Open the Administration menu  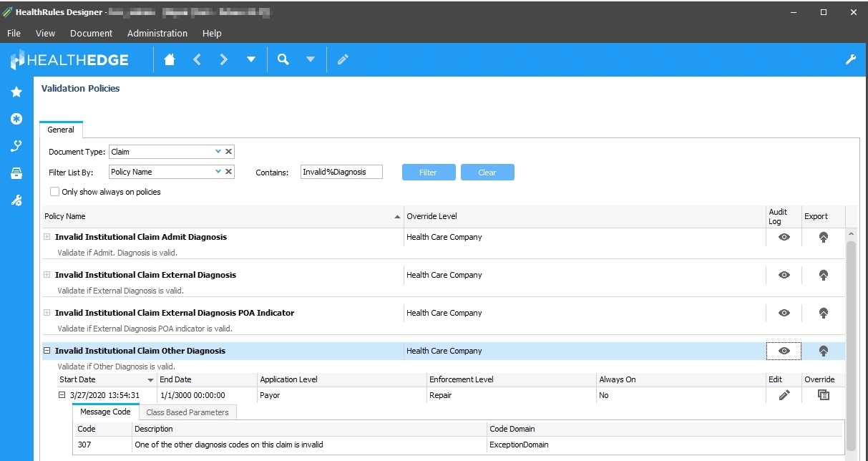(157, 33)
